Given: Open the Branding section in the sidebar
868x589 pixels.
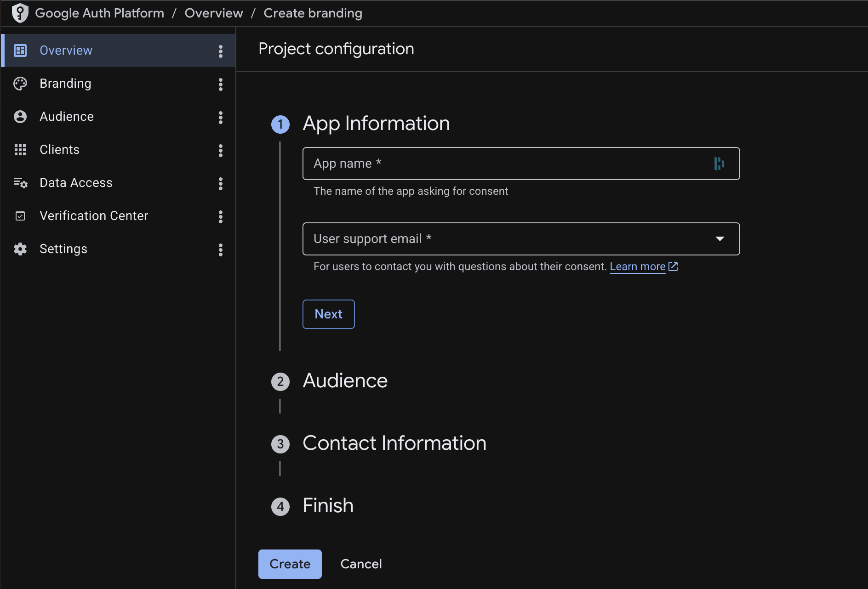Looking at the screenshot, I should click(x=118, y=84).
